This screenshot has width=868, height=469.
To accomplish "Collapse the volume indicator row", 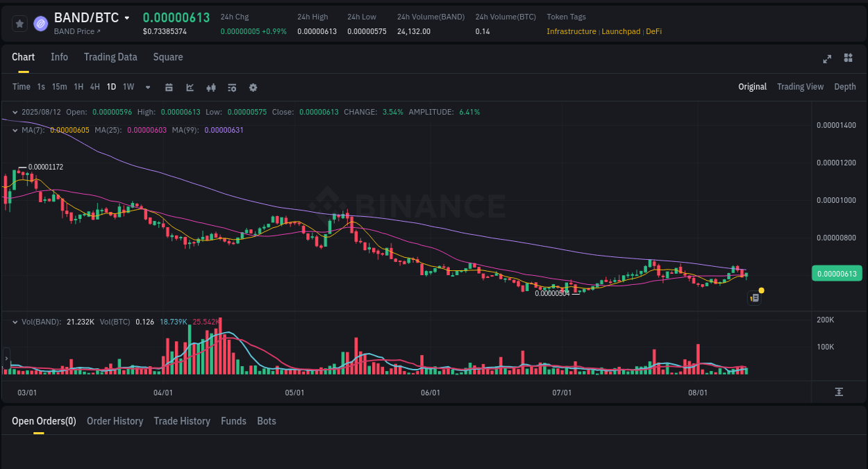I will coord(14,321).
